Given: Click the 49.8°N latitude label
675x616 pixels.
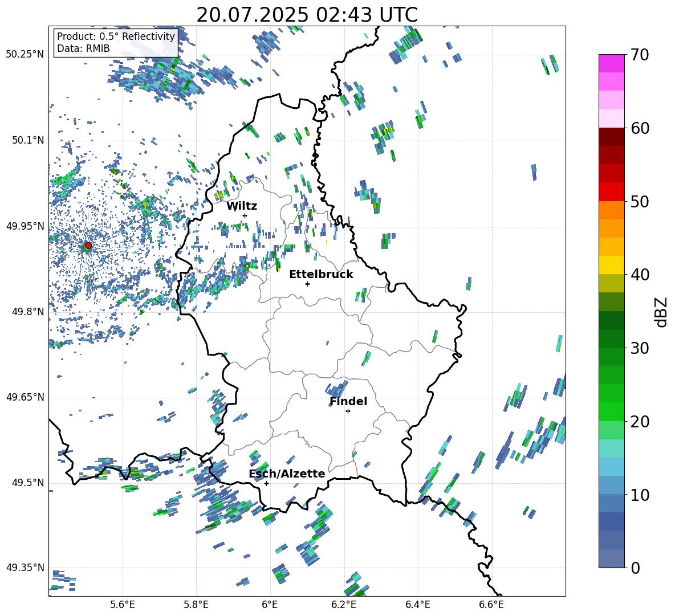Looking at the screenshot, I should click(x=27, y=312).
